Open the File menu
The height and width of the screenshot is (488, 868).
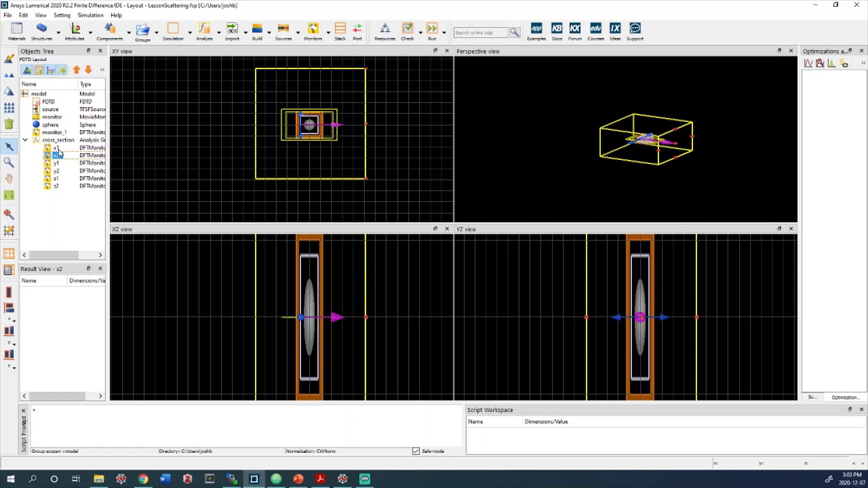pos(7,15)
